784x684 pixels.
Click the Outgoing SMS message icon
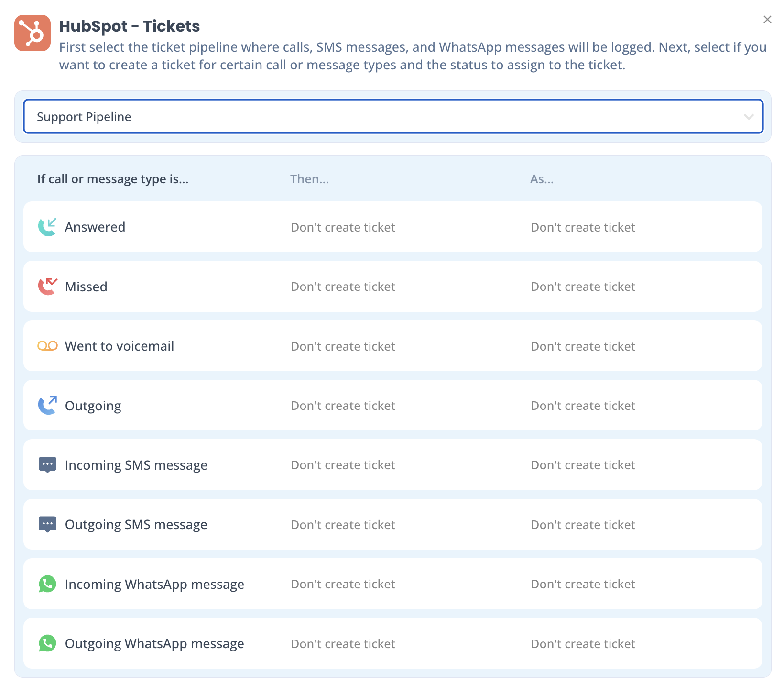pos(47,525)
